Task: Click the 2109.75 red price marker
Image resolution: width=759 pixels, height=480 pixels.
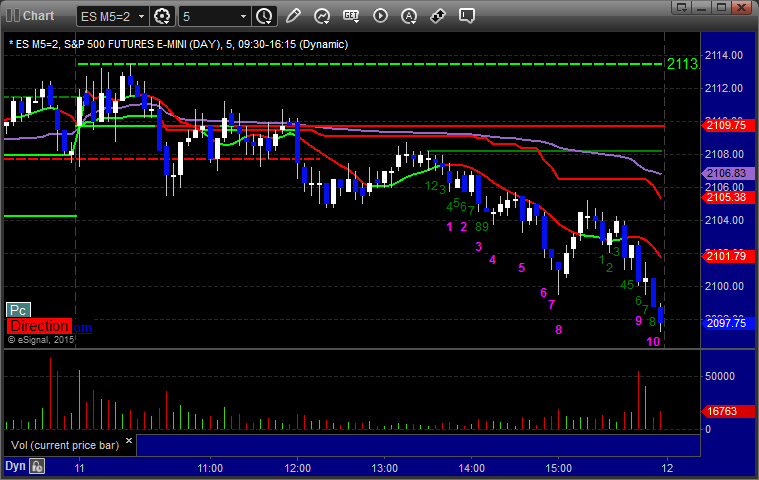Action: coord(728,125)
